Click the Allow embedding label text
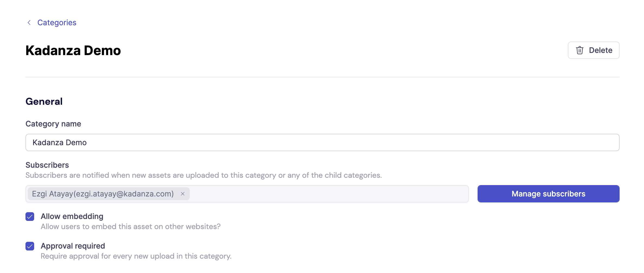Screen dimensions: 644x273 pyautogui.click(x=72, y=216)
